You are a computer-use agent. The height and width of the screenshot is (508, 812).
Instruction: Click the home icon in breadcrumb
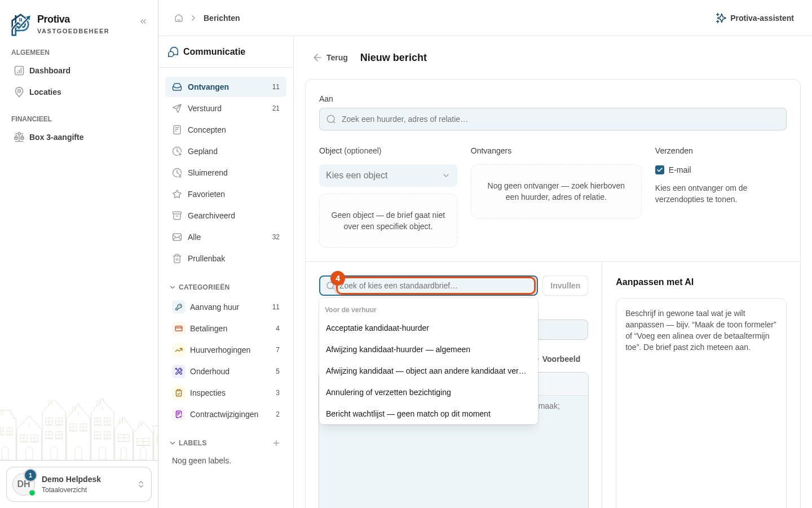click(x=179, y=18)
